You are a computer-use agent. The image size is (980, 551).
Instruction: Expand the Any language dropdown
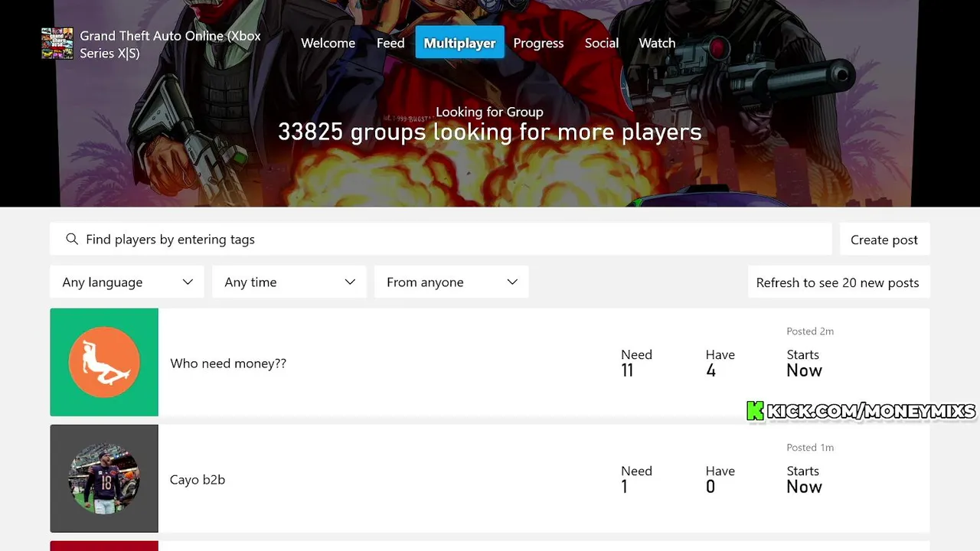127,282
